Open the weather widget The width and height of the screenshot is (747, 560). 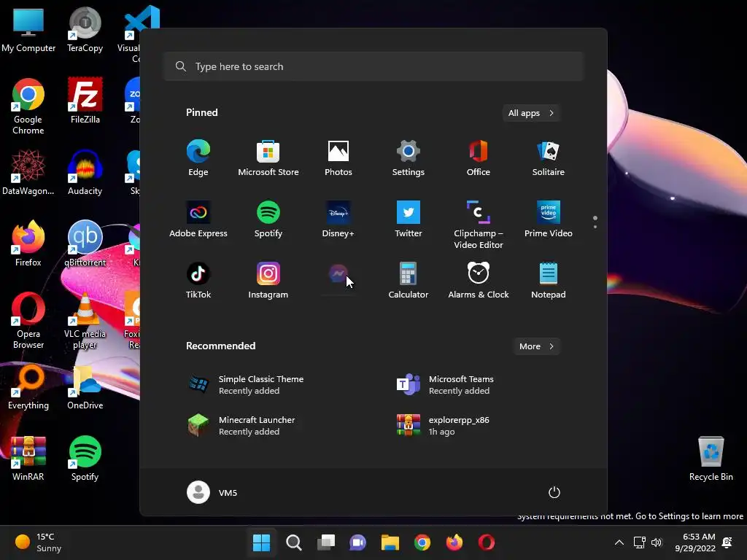click(x=38, y=542)
